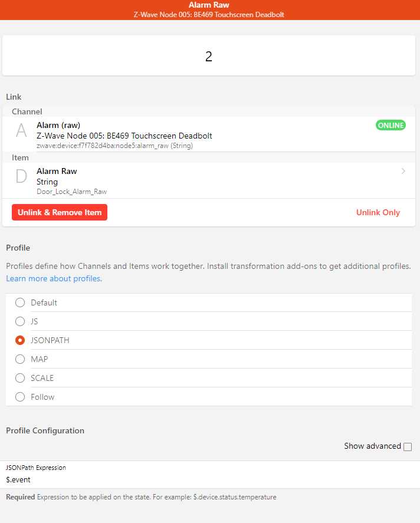Click the green ONLINE status badge

(x=391, y=125)
